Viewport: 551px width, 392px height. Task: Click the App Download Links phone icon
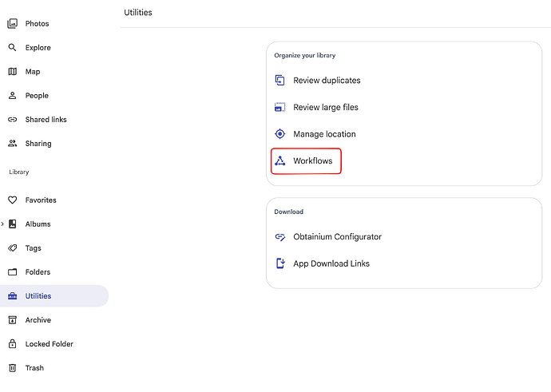[x=280, y=263]
